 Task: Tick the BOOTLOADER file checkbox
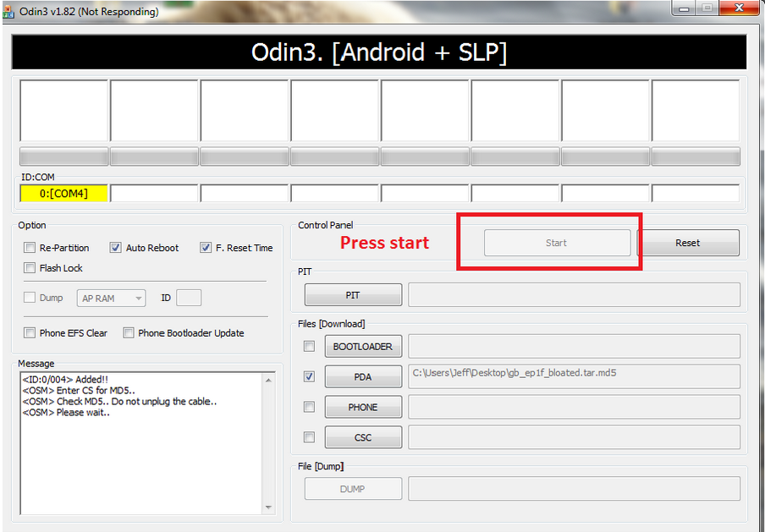pos(310,346)
